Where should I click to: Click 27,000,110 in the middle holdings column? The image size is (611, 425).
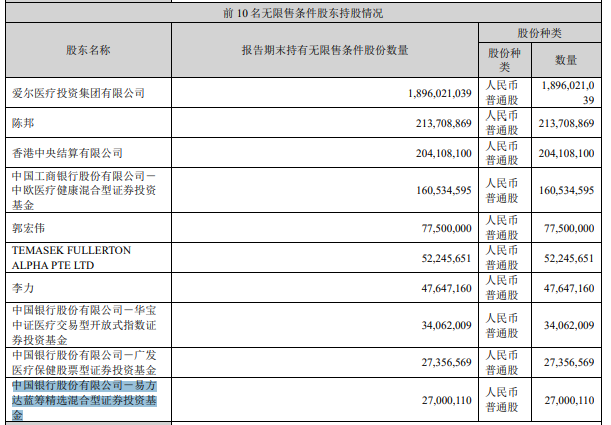(441, 398)
